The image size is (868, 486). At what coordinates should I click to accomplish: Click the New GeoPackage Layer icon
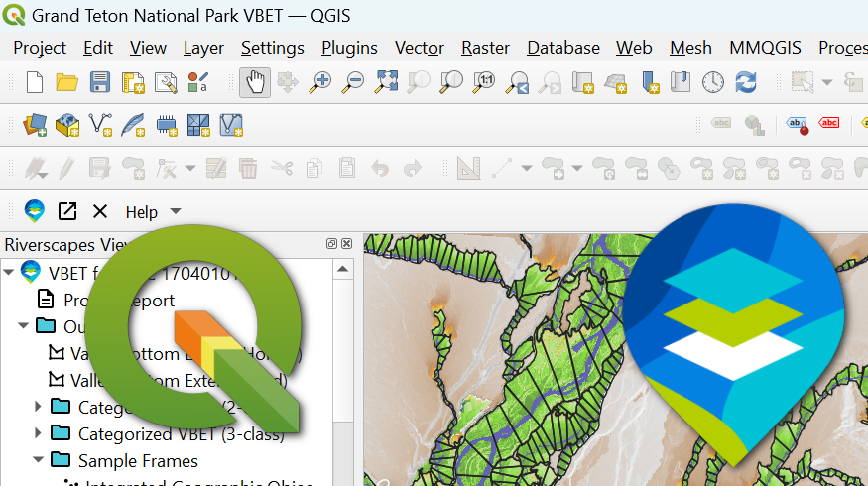[67, 125]
